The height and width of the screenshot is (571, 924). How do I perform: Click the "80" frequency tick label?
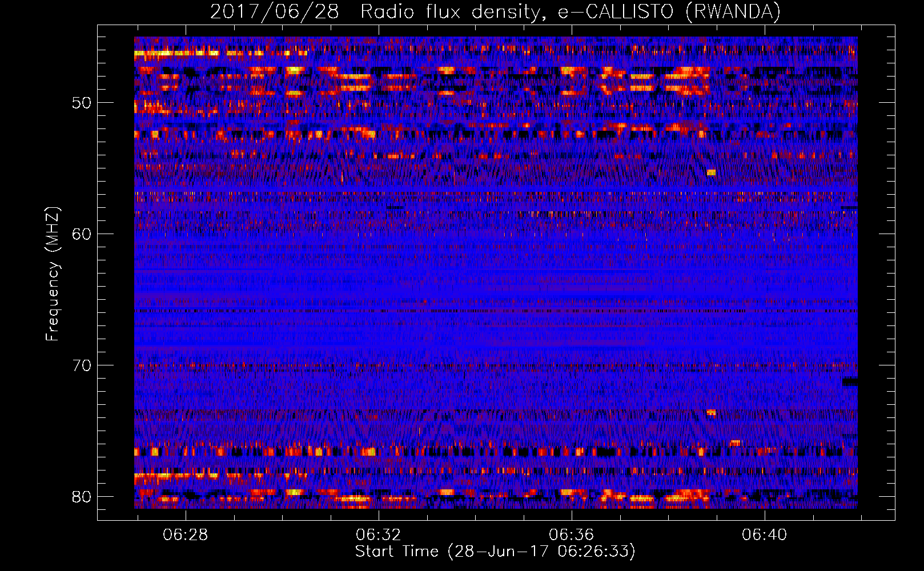(82, 496)
